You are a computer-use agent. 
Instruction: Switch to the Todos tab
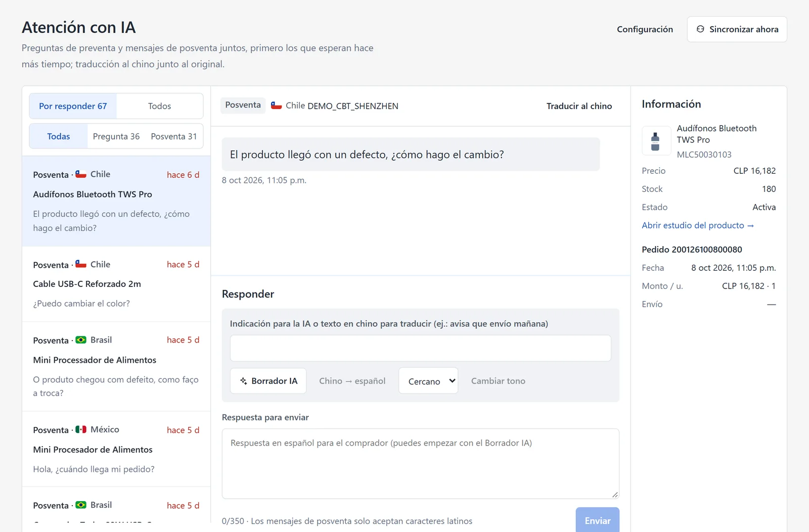point(159,106)
